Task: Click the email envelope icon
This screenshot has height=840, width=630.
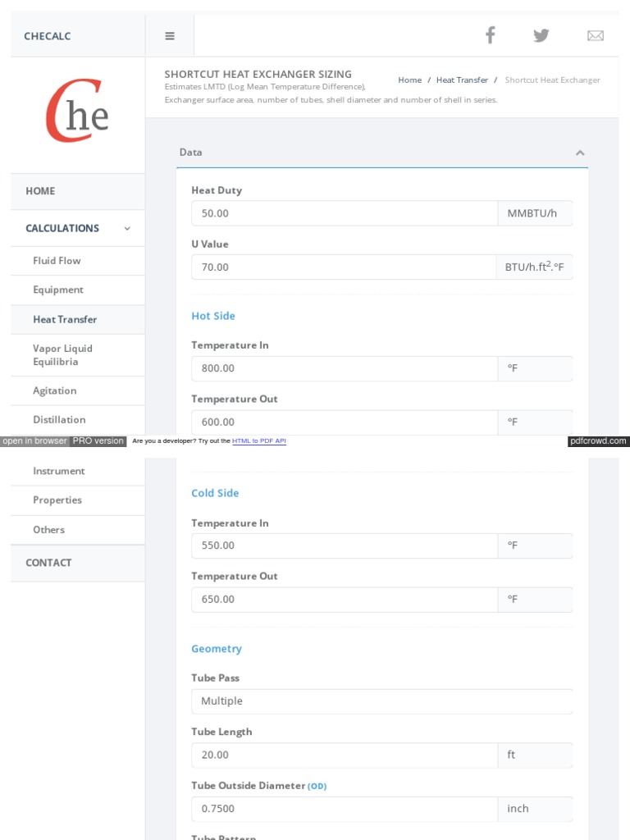Action: point(596,36)
